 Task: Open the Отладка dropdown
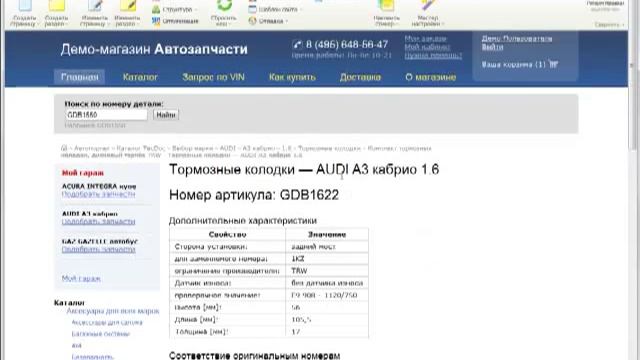point(268,21)
